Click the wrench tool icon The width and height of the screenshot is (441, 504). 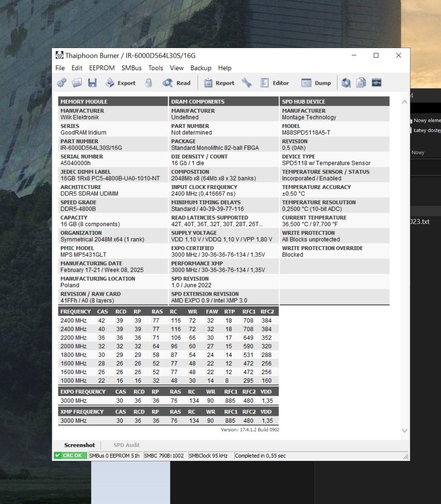tap(247, 83)
